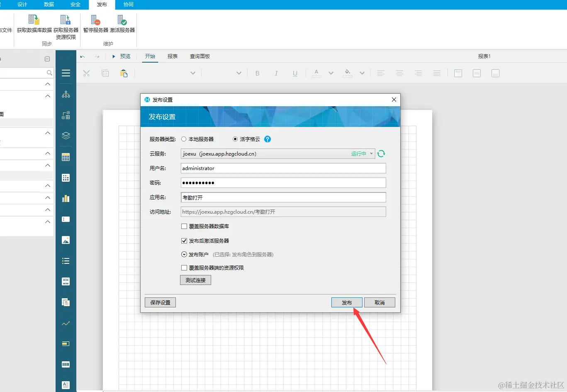Open the fill color dropdown arrow

[x=362, y=73]
